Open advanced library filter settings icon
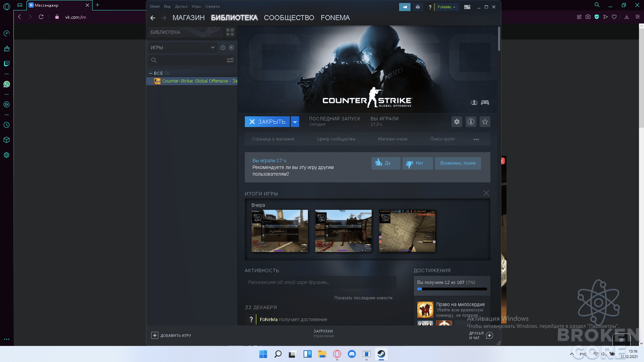The height and width of the screenshot is (362, 644). click(x=230, y=60)
